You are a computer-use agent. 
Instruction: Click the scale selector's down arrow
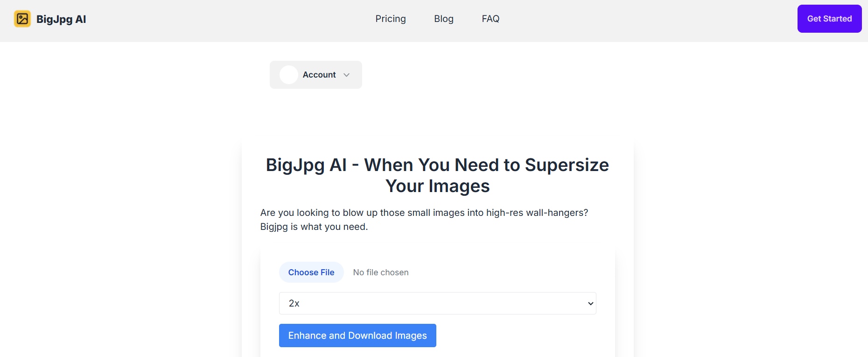click(590, 304)
